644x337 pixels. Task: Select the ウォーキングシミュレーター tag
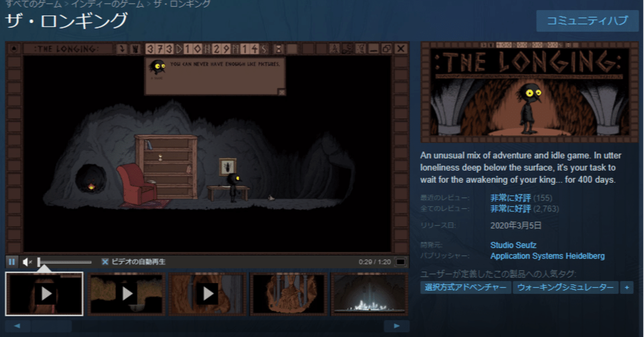pyautogui.click(x=566, y=288)
